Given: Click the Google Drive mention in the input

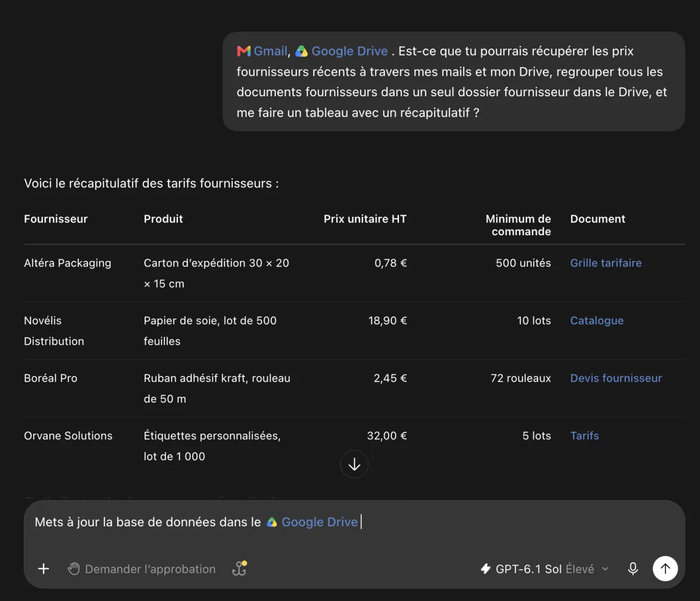Looking at the screenshot, I should click(x=312, y=522).
